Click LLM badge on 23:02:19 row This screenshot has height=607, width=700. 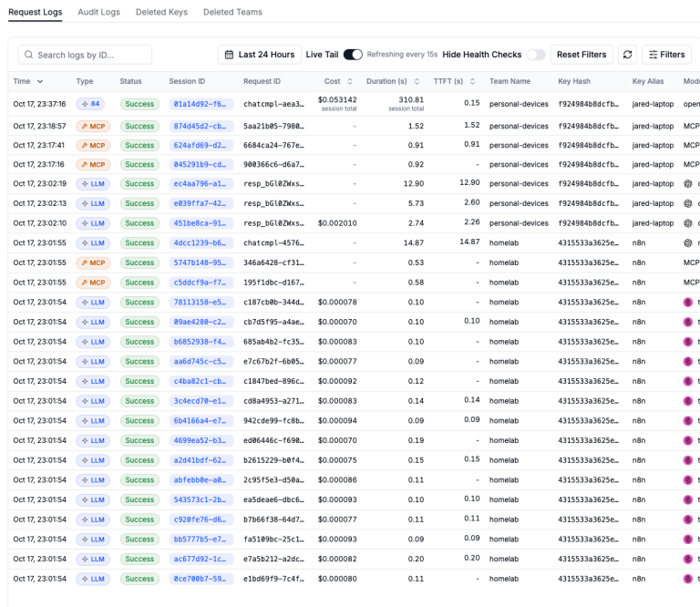point(93,184)
